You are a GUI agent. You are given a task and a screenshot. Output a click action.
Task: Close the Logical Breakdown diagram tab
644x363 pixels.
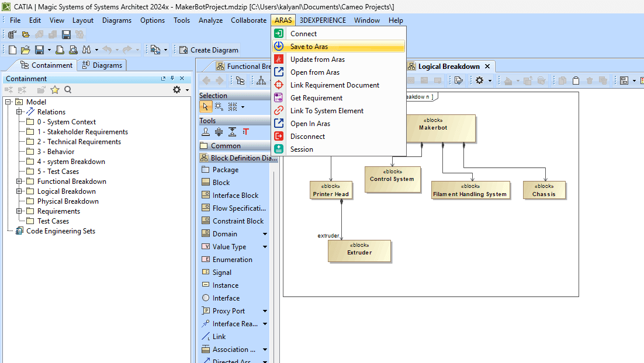click(487, 67)
